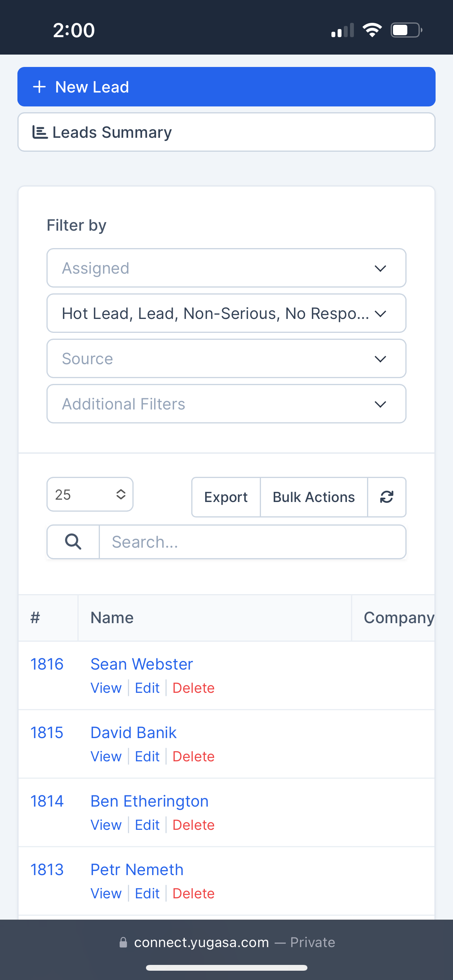This screenshot has height=980, width=453.
Task: Click the Leads Summary panel
Action: point(226,132)
